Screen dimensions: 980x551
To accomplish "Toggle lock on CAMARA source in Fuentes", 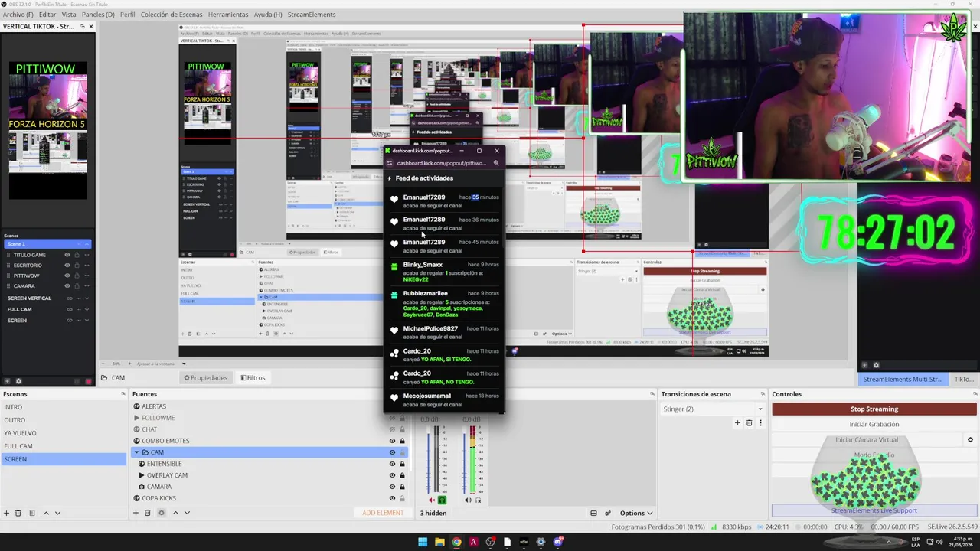I will click(402, 487).
